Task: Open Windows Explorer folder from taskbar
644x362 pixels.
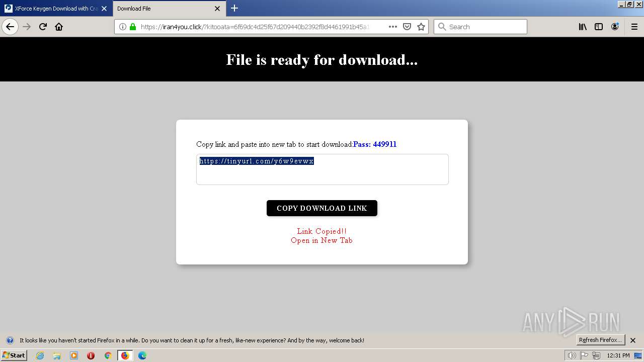Action: (57, 355)
